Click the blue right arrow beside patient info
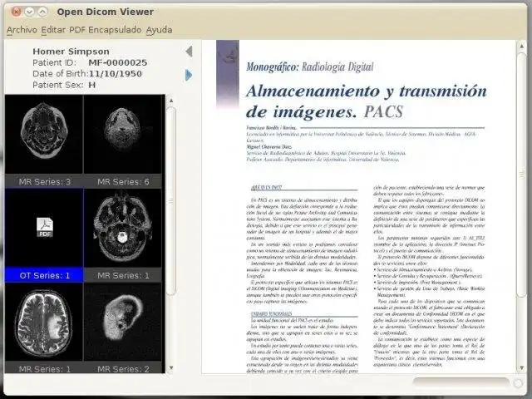Image resolution: width=532 pixels, height=399 pixels. click(189, 75)
